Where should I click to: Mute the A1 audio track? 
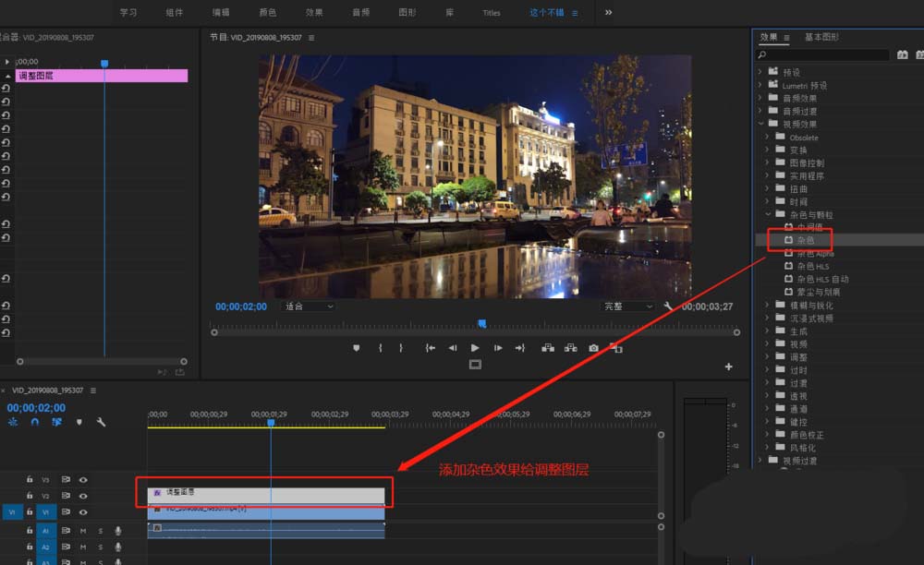83,531
